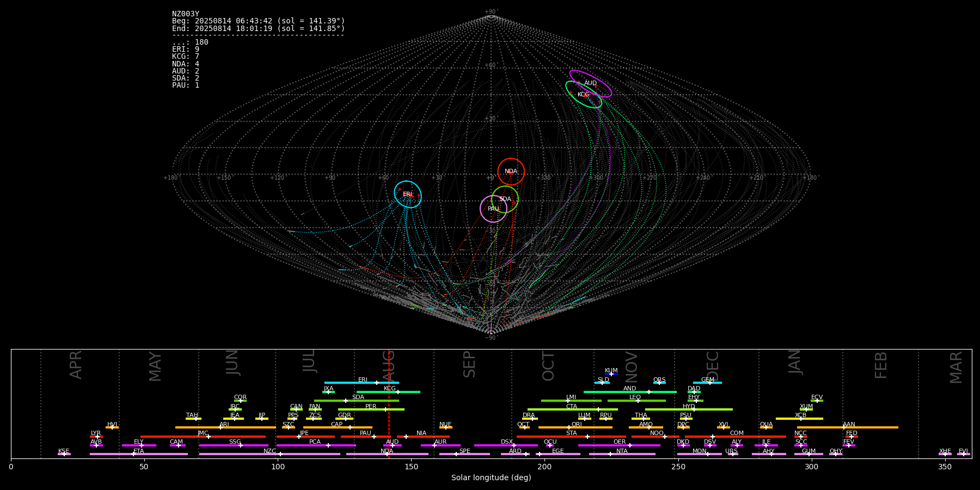Click the COM shower bar in timeline
The width and height of the screenshot is (980, 490).
pyautogui.click(x=736, y=437)
